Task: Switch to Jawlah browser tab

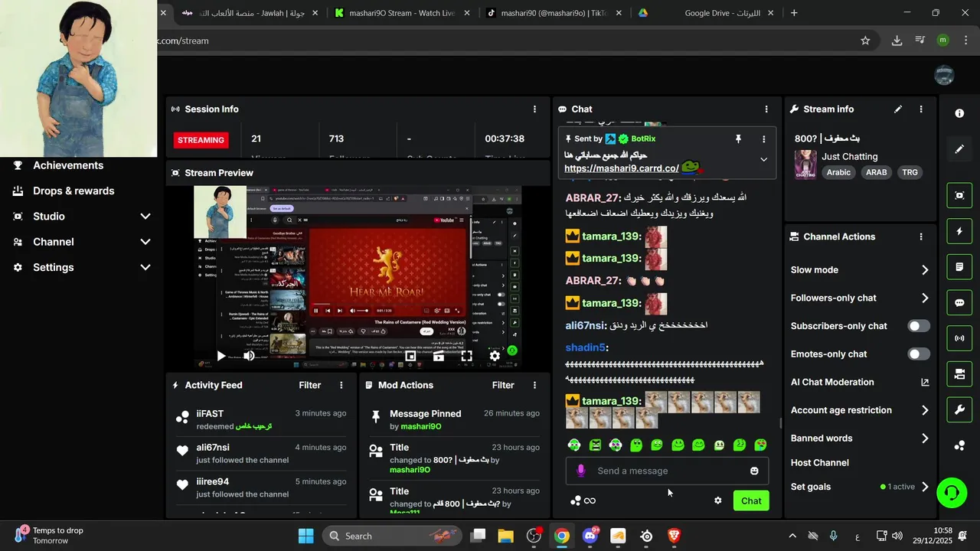Action: 250,13
